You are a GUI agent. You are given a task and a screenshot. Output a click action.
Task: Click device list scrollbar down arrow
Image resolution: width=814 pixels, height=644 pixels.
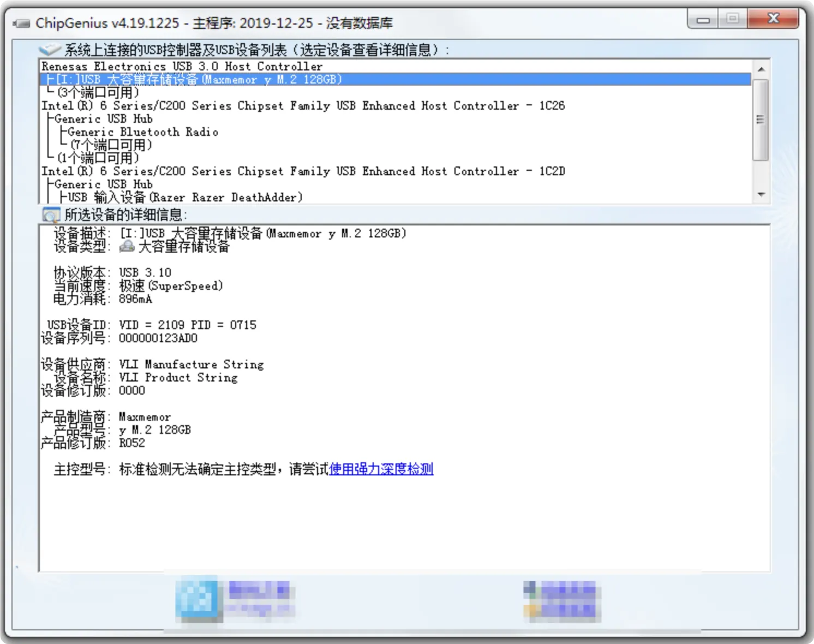tap(761, 195)
